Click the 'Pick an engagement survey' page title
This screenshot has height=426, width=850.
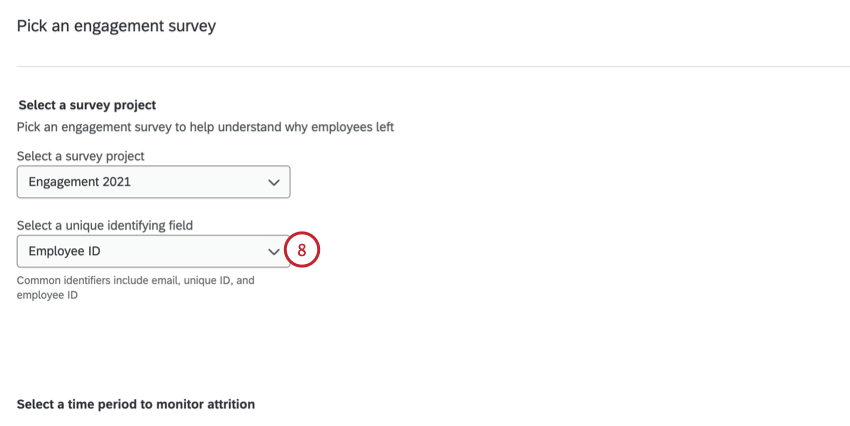coord(116,25)
